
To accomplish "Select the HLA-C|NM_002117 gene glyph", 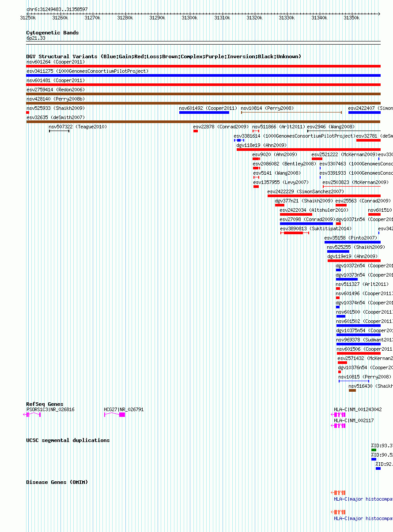I will [x=338, y=426].
